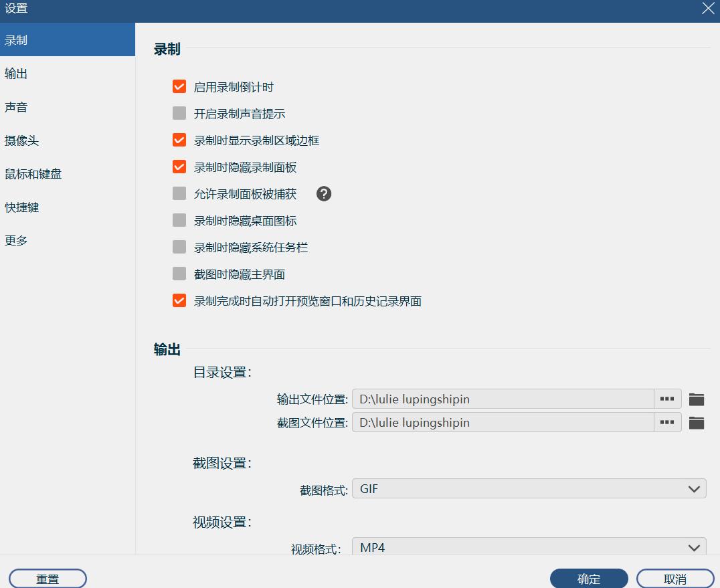Viewport: 720px width, 588px height.
Task: Switch to the 摄像头 settings tab
Action: pos(21,140)
